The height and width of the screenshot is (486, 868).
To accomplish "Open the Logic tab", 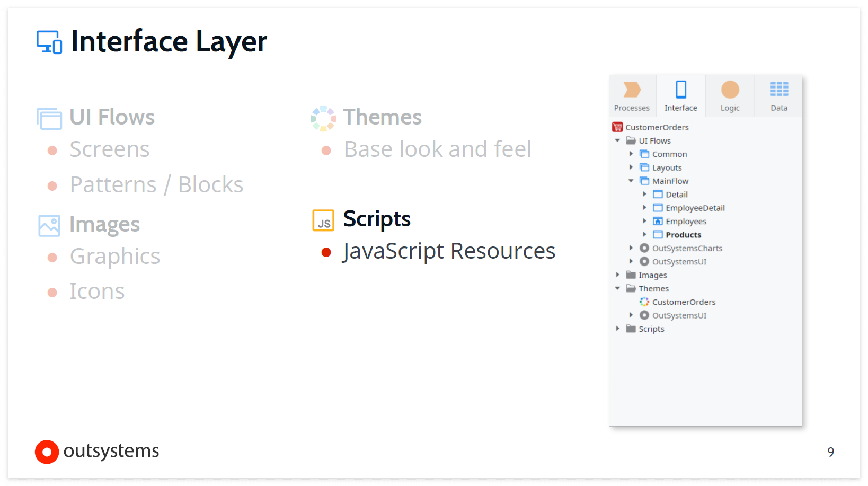I will click(730, 95).
